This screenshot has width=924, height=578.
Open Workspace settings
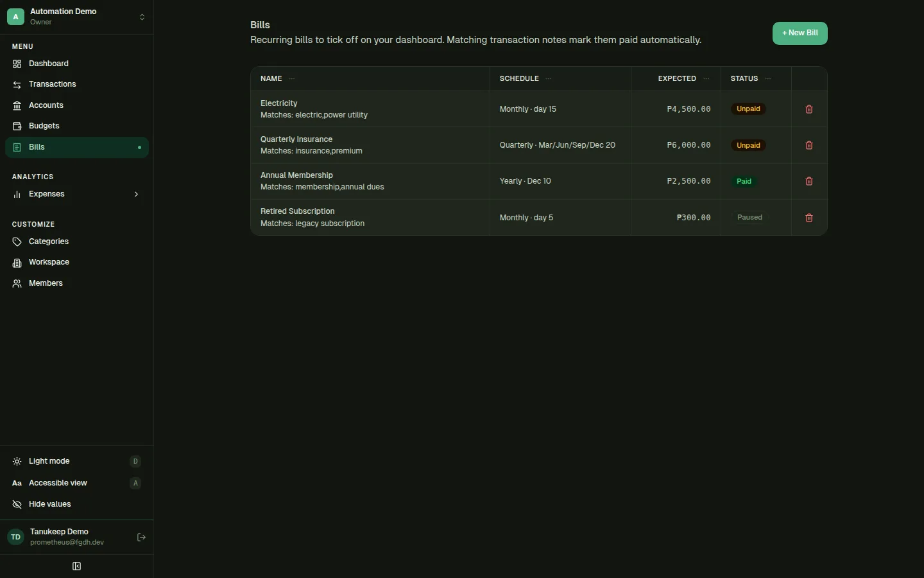77,263
